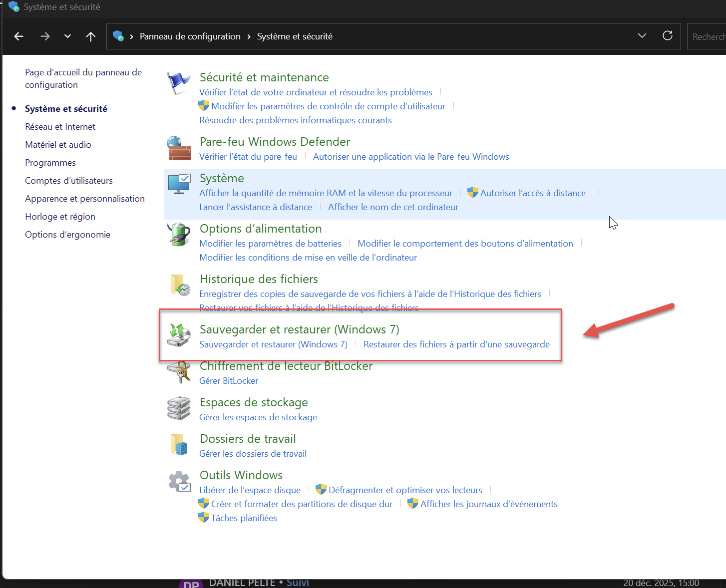
Task: Refresh the control panel view
Action: coord(667,36)
